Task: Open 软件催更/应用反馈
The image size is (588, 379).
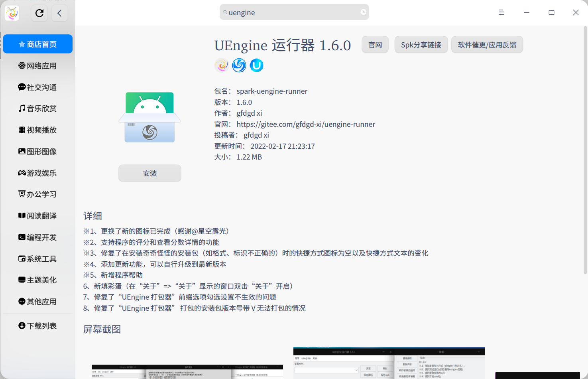Action: point(487,45)
